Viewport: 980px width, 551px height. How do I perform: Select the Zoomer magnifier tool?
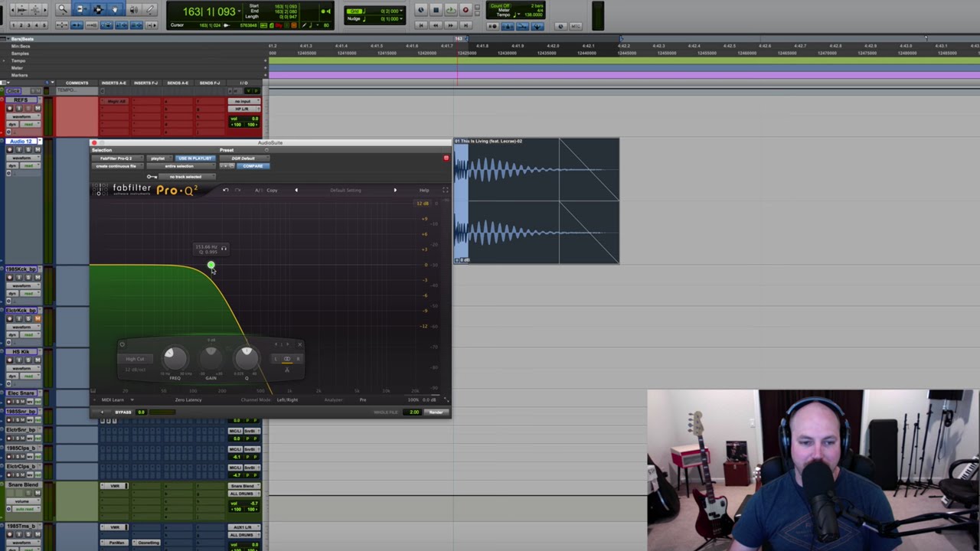64,9
